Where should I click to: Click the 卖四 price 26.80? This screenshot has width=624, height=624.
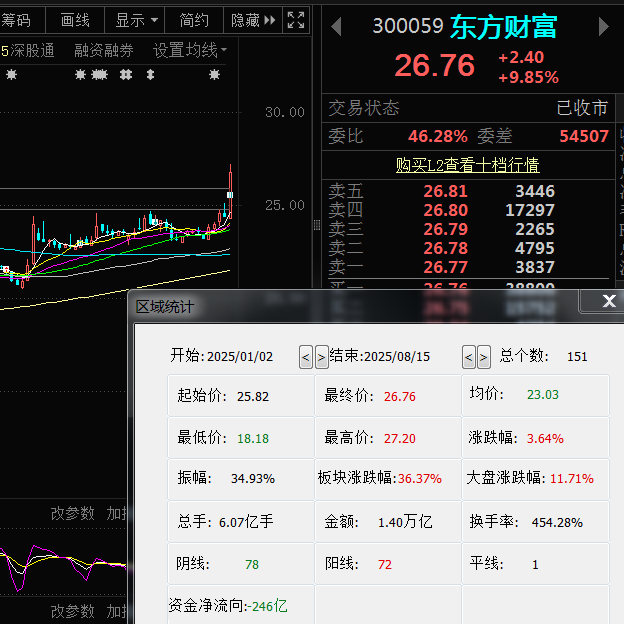[x=445, y=210]
